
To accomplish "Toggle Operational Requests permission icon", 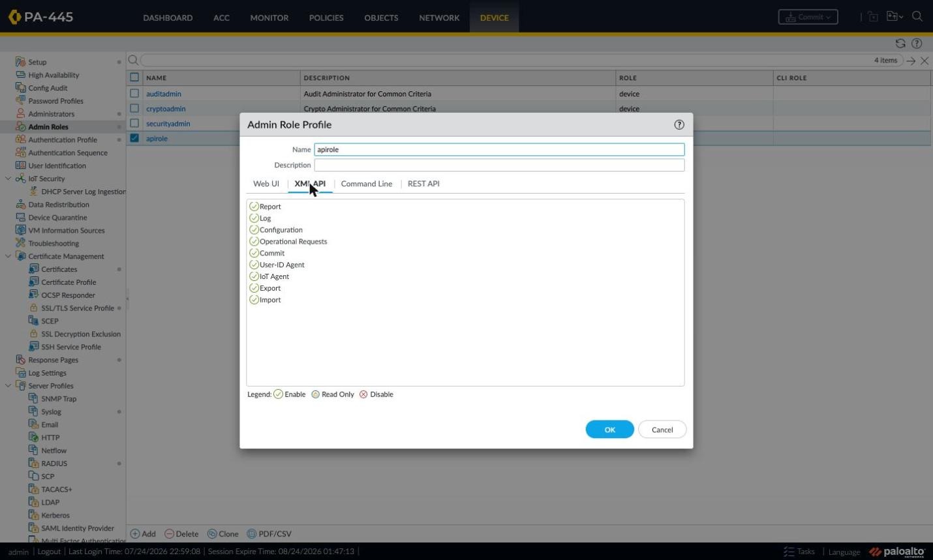I will tap(254, 242).
